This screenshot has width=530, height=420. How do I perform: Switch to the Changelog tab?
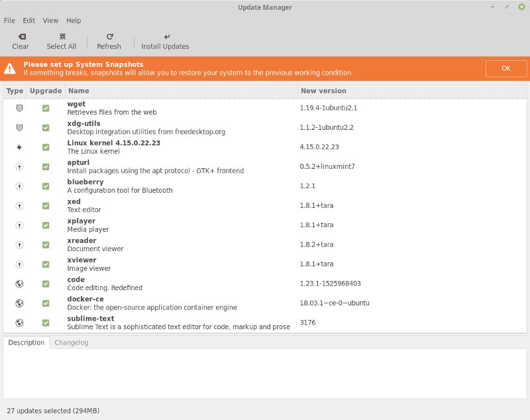[x=71, y=342]
